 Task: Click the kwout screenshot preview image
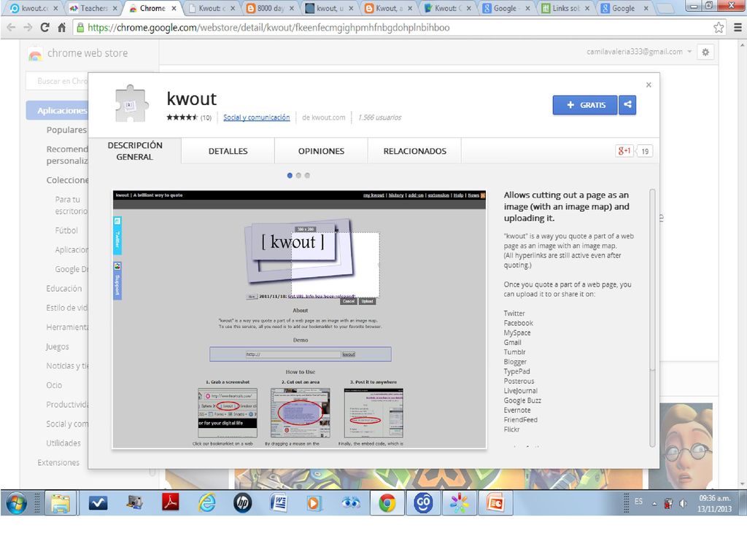pos(299,319)
